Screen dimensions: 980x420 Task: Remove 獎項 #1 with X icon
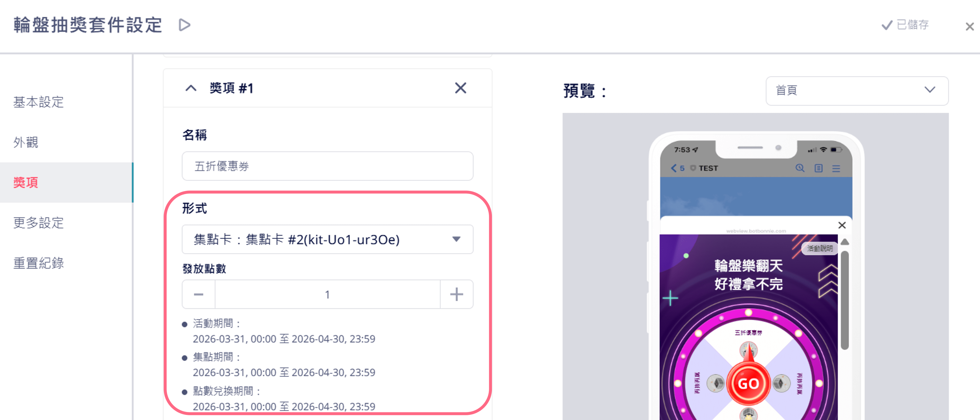[460, 88]
